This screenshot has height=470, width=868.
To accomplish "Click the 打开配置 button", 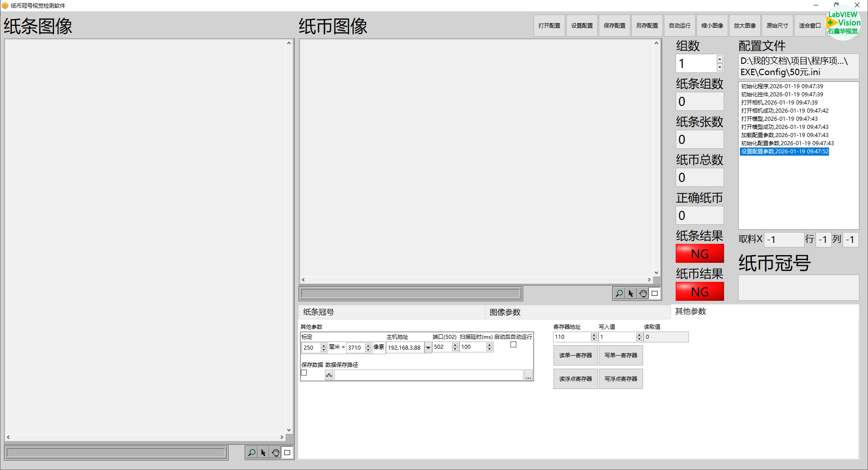I will tap(549, 26).
